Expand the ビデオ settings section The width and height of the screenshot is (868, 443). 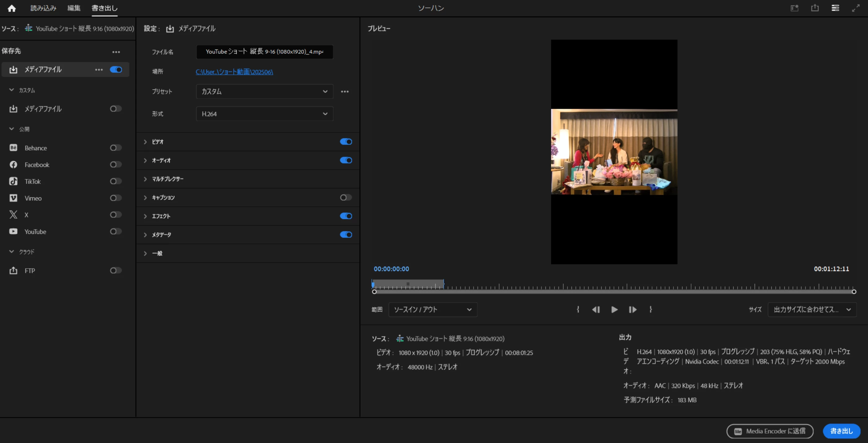(145, 142)
